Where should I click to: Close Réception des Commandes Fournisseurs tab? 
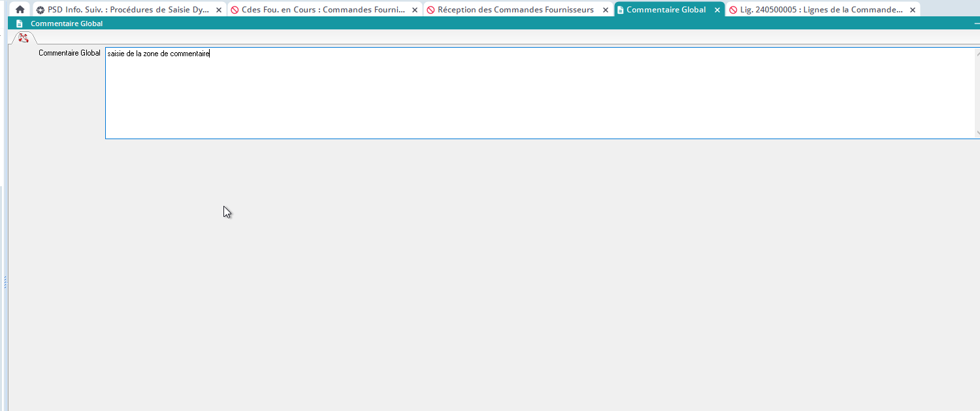(x=605, y=10)
